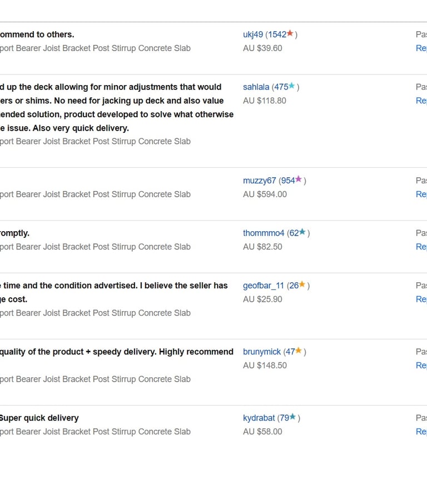427x504 pixels.
Task: Click the red star beside ukj49
Action: click(290, 34)
